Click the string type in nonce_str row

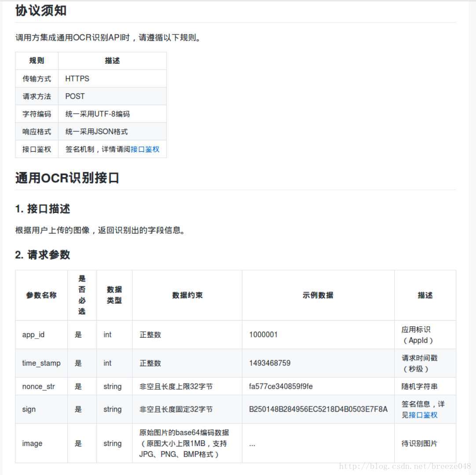(x=112, y=386)
